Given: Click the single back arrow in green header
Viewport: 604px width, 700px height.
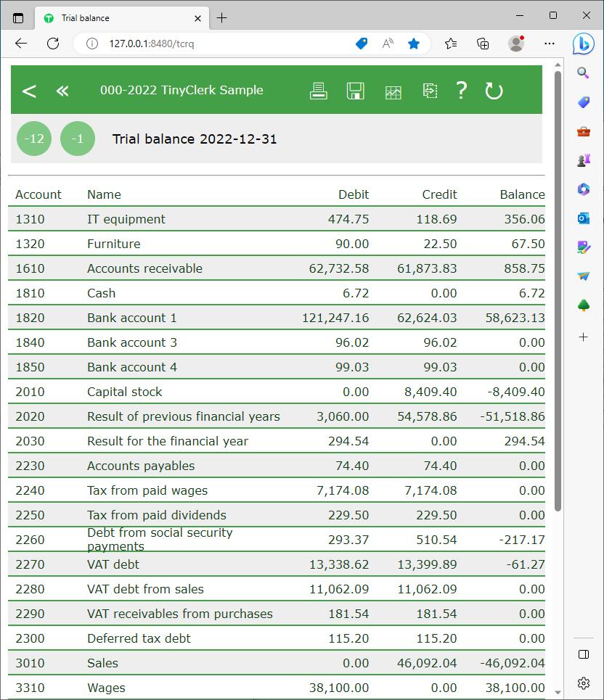Looking at the screenshot, I should [x=29, y=91].
